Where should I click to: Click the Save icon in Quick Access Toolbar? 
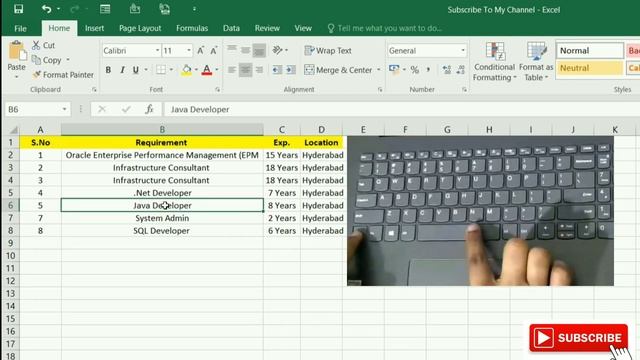click(x=18, y=9)
